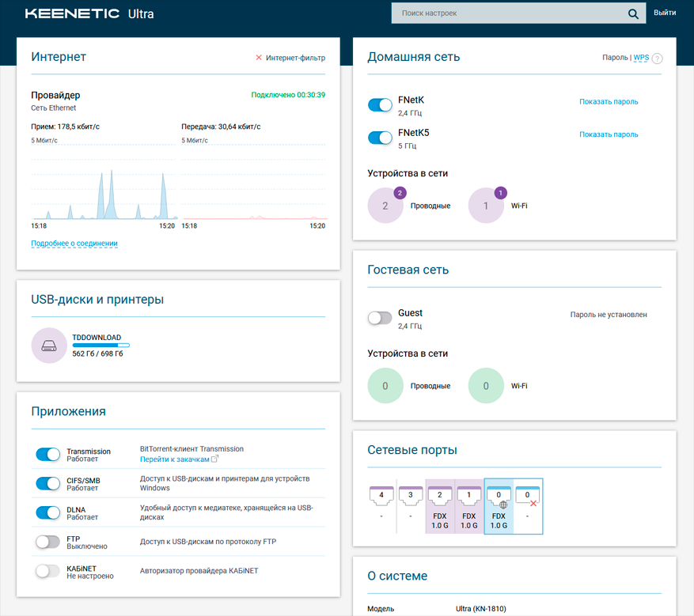Viewport: 694px width, 616px height.
Task: Click the 562 Гб / 698 Гб label
Action: (97, 353)
